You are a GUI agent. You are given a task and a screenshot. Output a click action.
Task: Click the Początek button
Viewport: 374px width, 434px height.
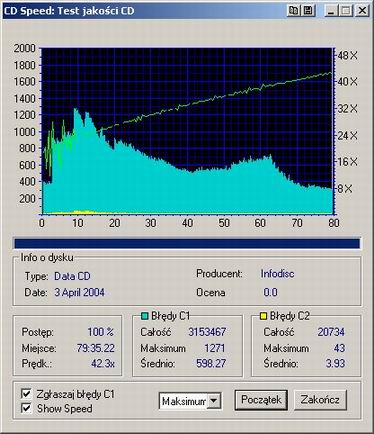261,400
